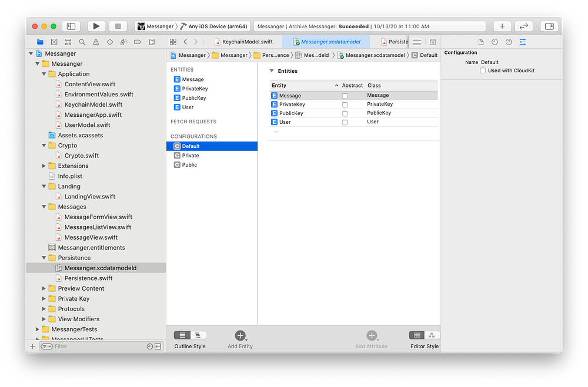This screenshot has height=387, width=588.
Task: Show the File inspector
Action: tap(481, 42)
